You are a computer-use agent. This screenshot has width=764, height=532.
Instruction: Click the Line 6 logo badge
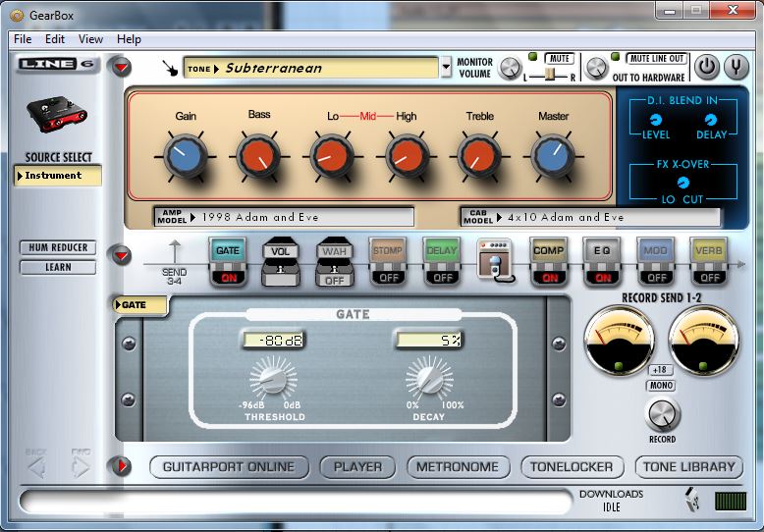point(58,64)
